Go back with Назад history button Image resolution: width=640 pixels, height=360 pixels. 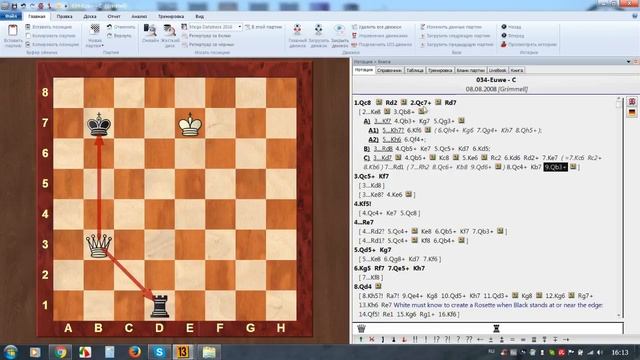coord(511,27)
